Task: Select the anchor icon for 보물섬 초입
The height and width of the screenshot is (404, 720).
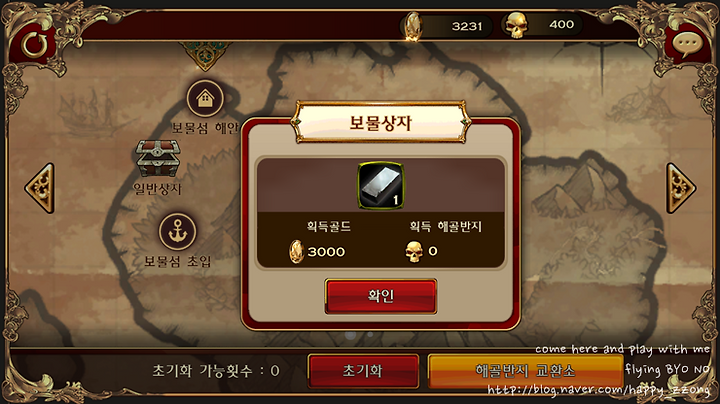Action: tap(178, 232)
